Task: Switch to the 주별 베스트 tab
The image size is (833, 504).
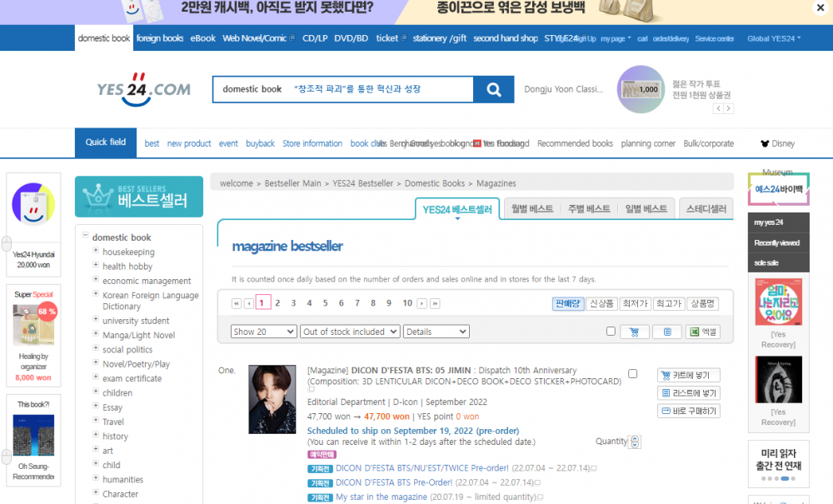Action: (x=589, y=209)
